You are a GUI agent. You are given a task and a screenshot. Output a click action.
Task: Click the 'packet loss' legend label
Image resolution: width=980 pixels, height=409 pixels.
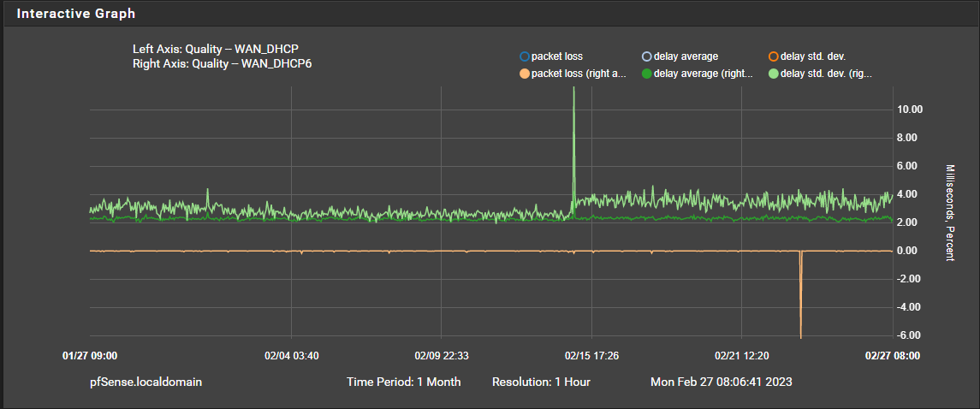[557, 56]
